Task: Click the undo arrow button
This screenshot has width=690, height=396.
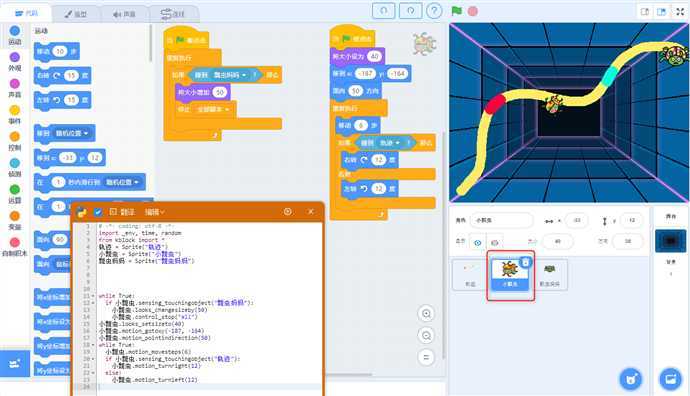Action: coord(383,11)
